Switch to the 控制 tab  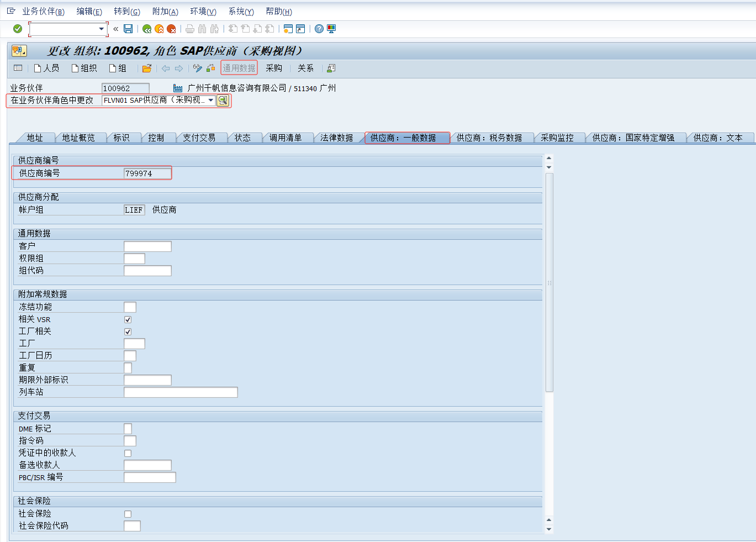click(156, 138)
